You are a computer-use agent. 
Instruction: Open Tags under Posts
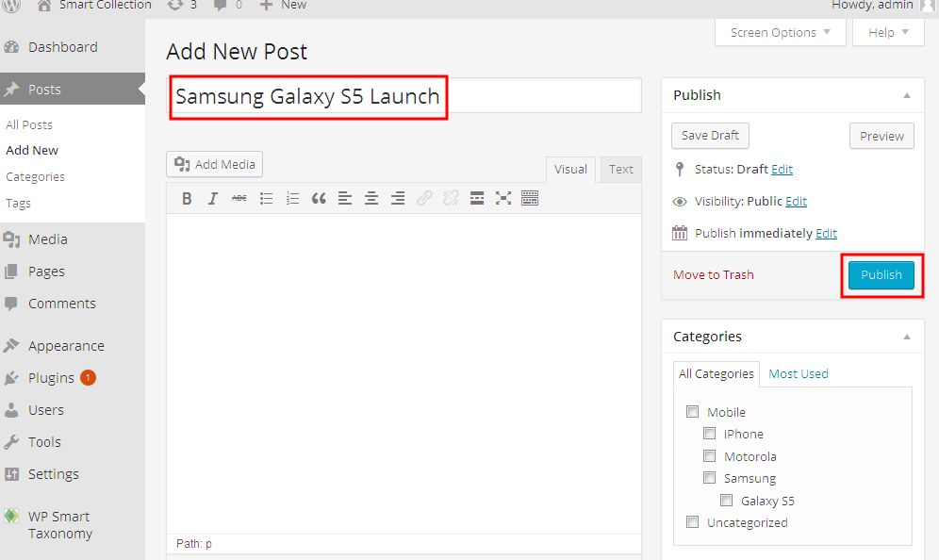(x=18, y=204)
